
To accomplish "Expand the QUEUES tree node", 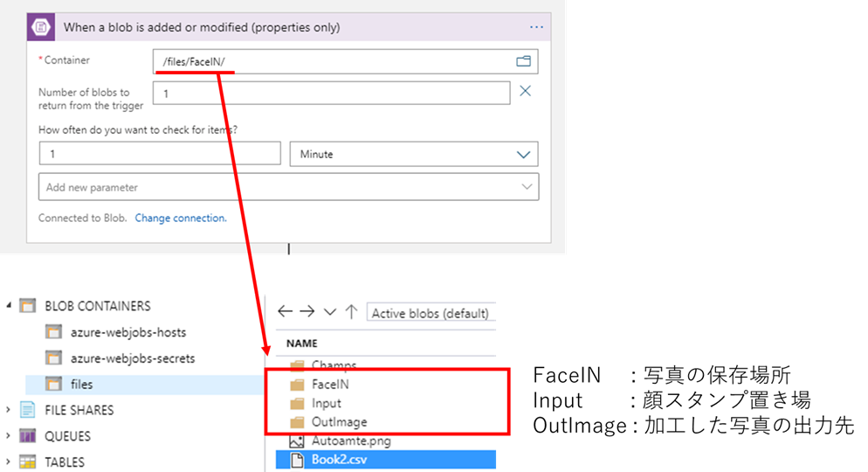I will click(x=9, y=436).
